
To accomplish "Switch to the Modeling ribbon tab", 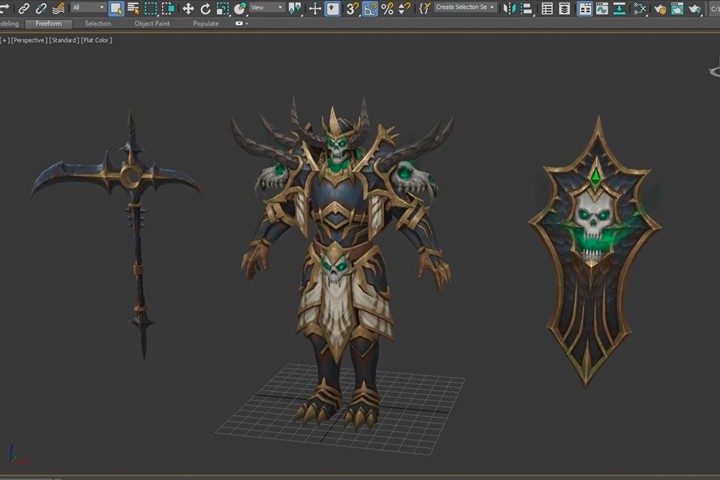I will point(9,23).
